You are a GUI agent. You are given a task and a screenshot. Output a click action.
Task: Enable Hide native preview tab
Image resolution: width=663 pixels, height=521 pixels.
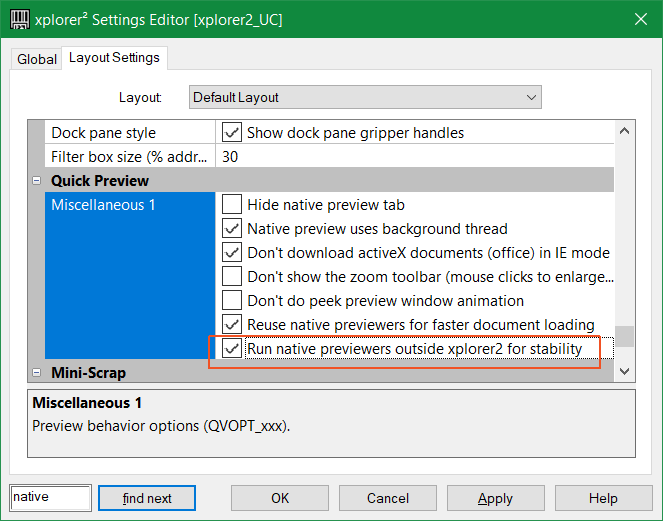coord(232,205)
